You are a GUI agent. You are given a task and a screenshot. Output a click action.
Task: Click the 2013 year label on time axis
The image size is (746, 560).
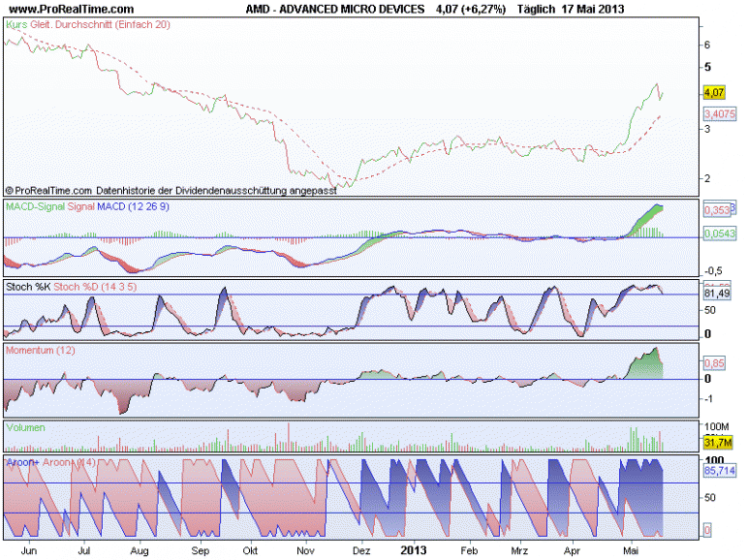coord(413,550)
